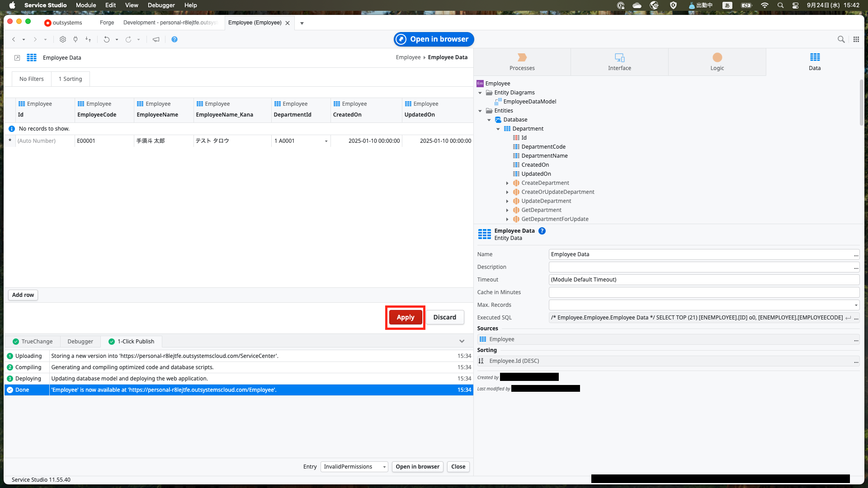Collapse the Department entity node
This screenshot has height=488, width=868.
[x=498, y=129]
